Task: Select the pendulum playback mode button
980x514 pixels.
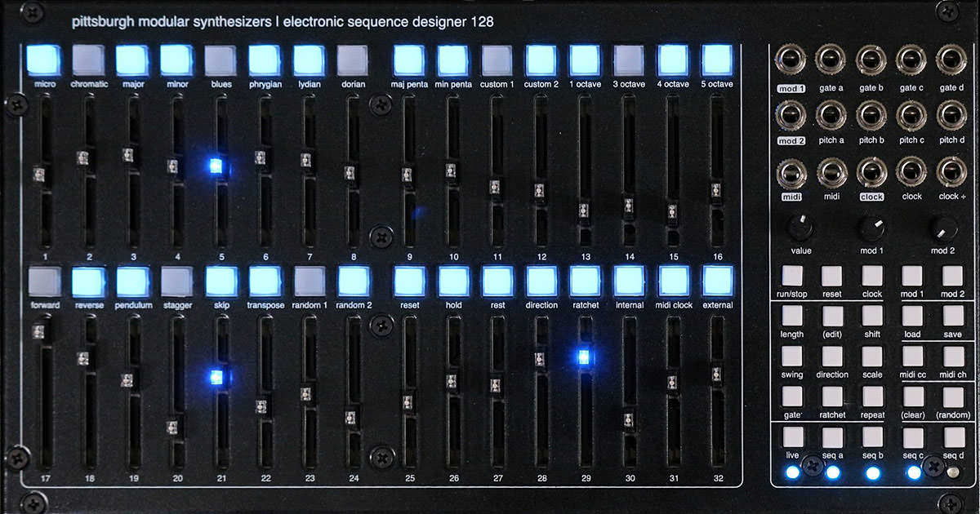Action: pyautogui.click(x=132, y=281)
